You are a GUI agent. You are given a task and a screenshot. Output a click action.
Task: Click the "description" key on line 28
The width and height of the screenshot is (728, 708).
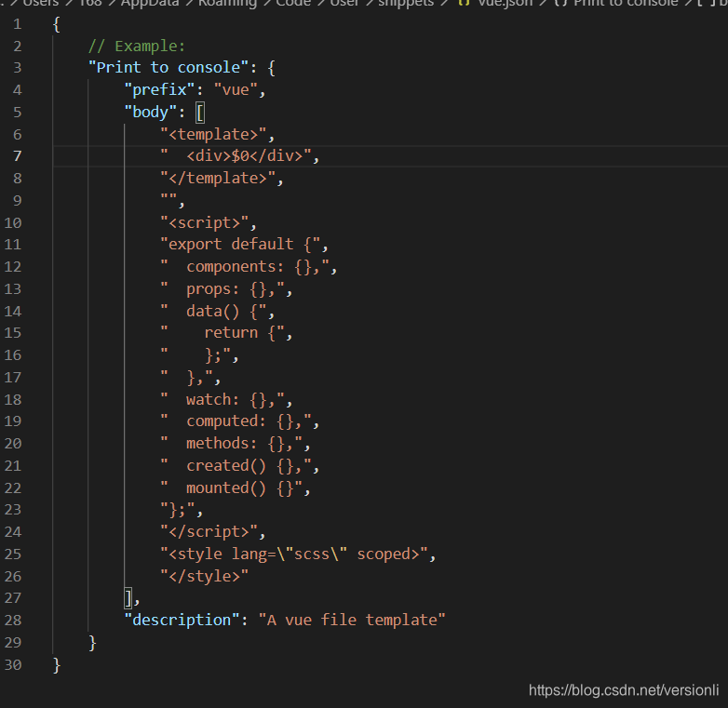182,620
